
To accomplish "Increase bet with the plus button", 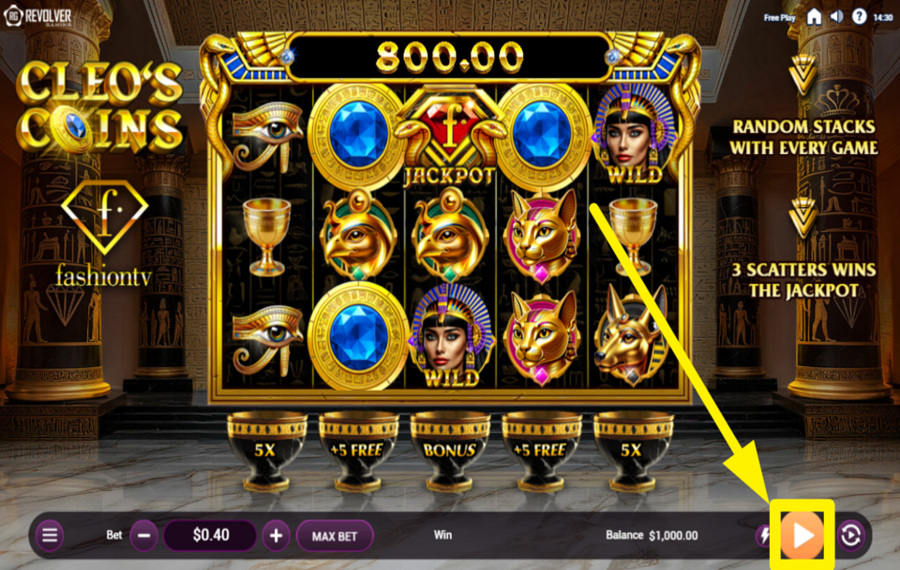I will [276, 536].
